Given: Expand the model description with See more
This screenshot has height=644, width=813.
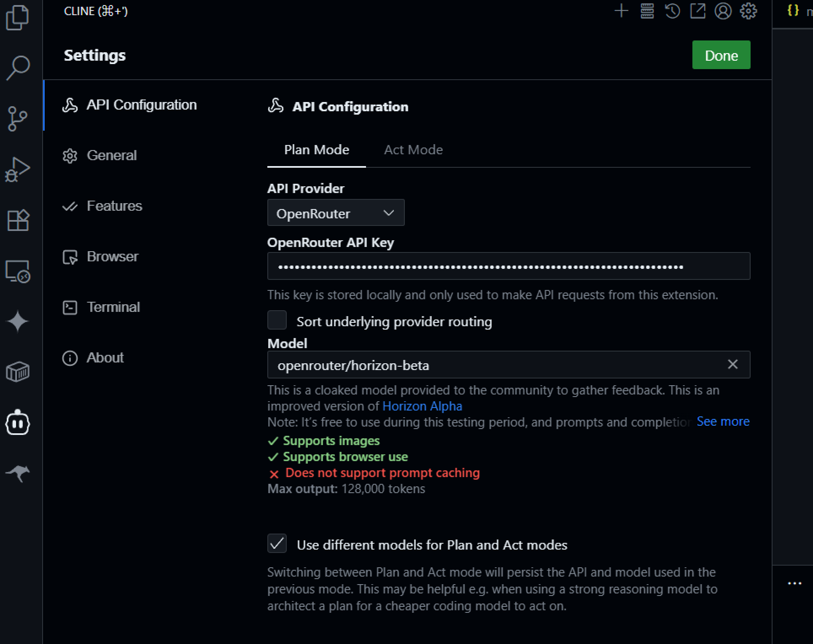Looking at the screenshot, I should [722, 421].
